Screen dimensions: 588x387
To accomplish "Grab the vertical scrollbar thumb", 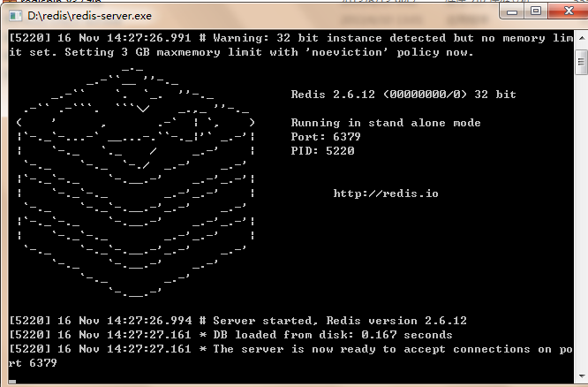I will point(581,62).
